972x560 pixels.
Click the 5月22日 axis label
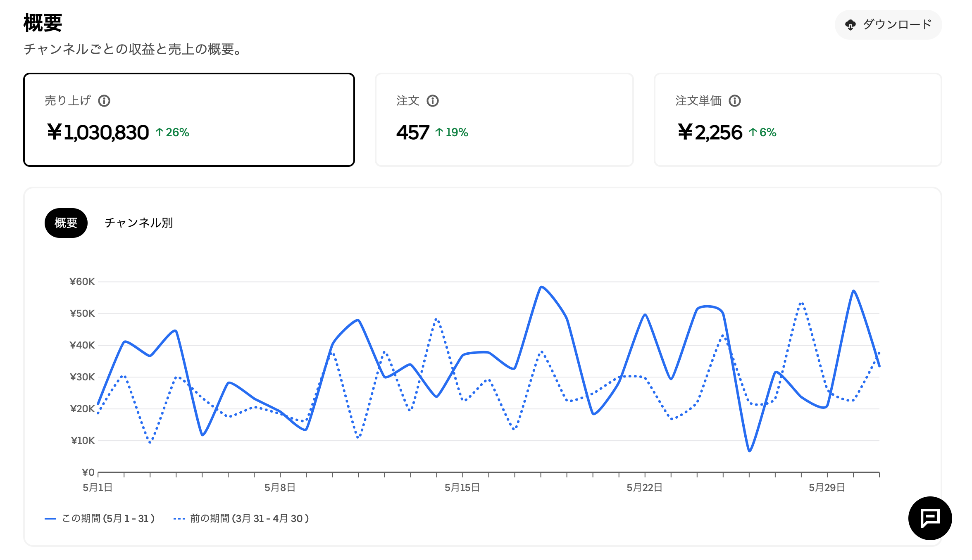pos(644,488)
